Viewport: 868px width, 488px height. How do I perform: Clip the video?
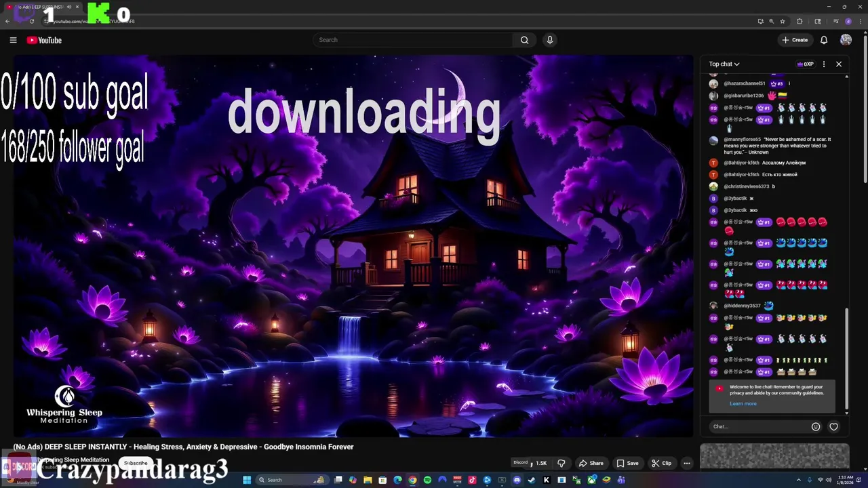[x=661, y=463]
